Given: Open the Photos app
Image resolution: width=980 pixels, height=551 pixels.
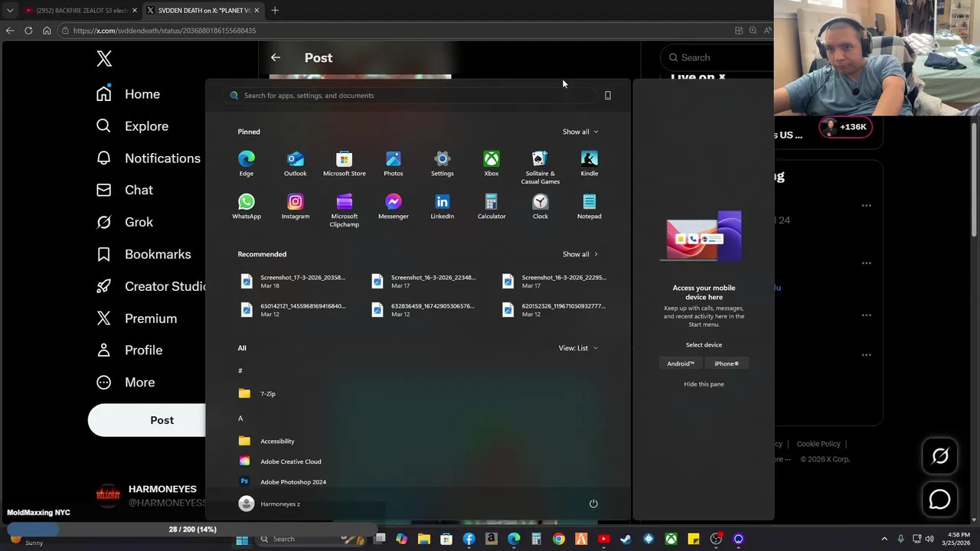Looking at the screenshot, I should [393, 164].
